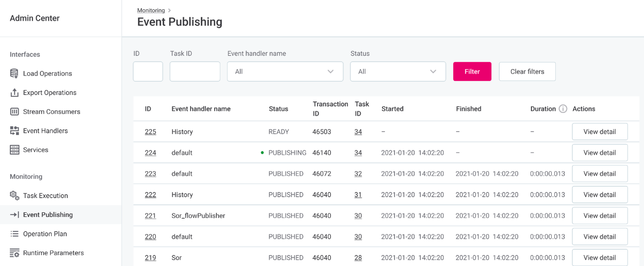Go to Monitoring breadcrumb link
The width and height of the screenshot is (644, 266).
pos(151,10)
